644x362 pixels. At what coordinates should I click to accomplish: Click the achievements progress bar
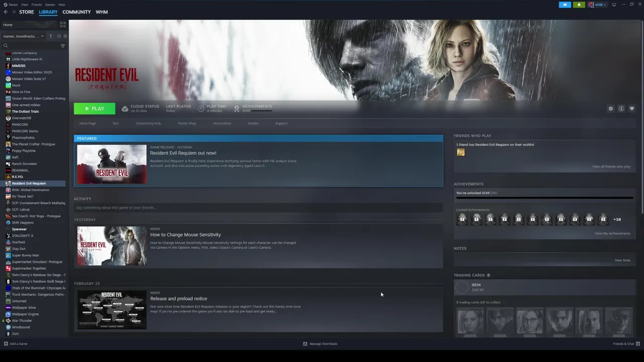[x=544, y=198]
